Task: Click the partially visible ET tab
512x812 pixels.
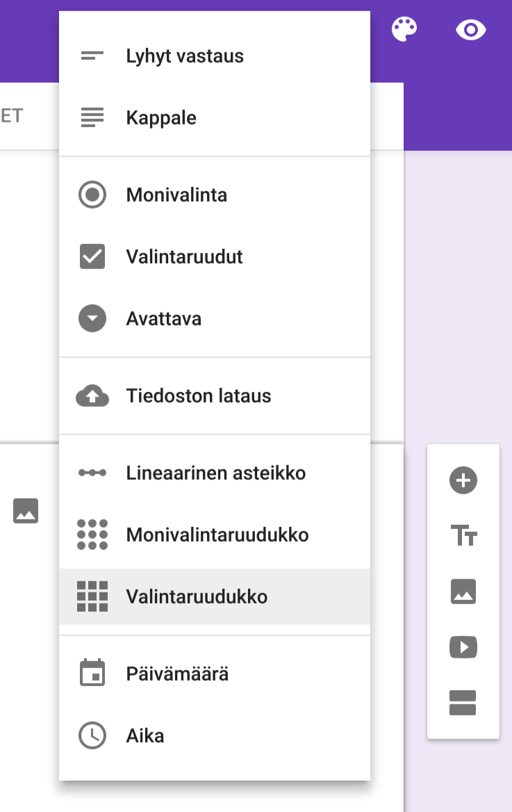Action: [12, 115]
